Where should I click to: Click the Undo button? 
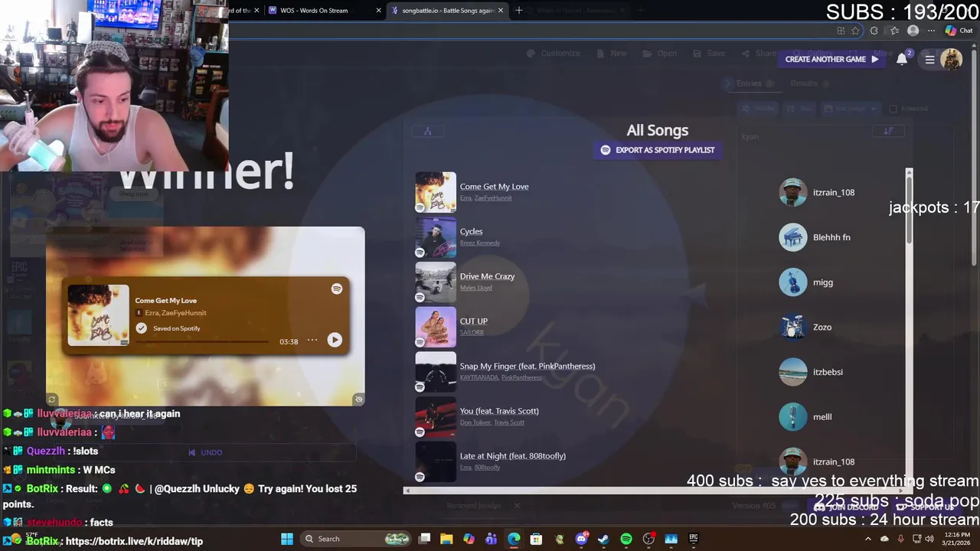205,452
